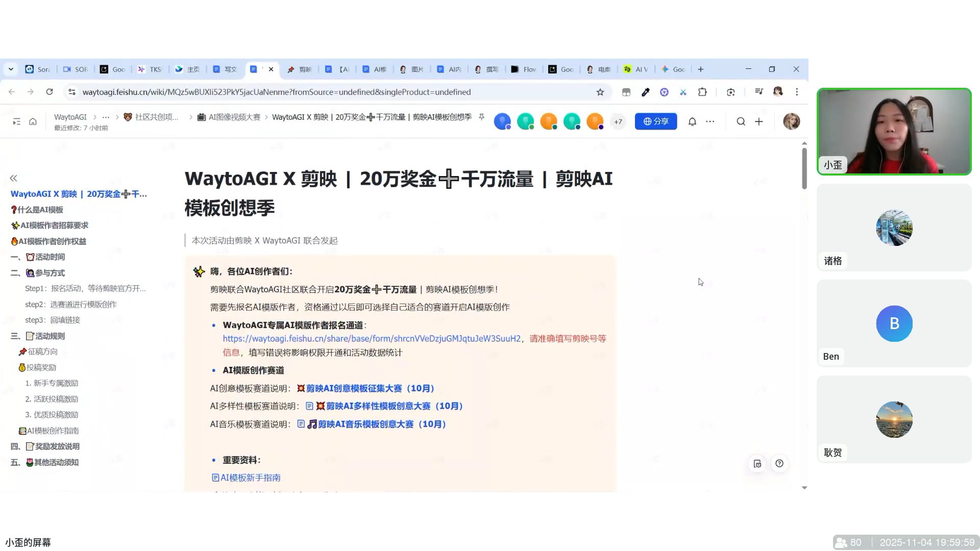The height and width of the screenshot is (551, 980).
Task: Toggle the sidebar list icon beside home
Action: click(x=16, y=121)
